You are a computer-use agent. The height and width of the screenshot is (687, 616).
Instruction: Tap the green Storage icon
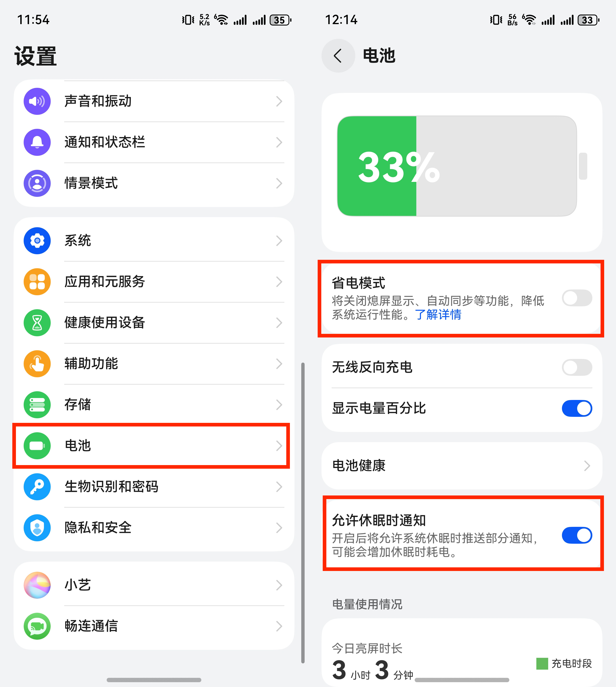pyautogui.click(x=37, y=405)
